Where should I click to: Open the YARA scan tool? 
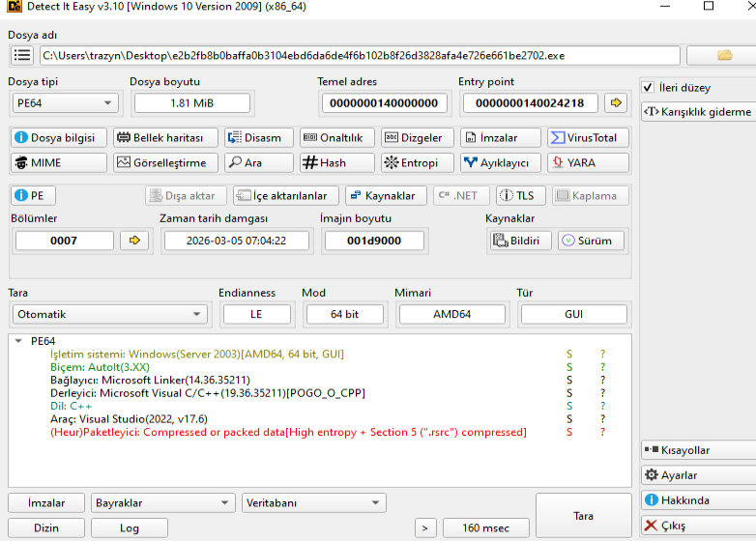pyautogui.click(x=588, y=163)
